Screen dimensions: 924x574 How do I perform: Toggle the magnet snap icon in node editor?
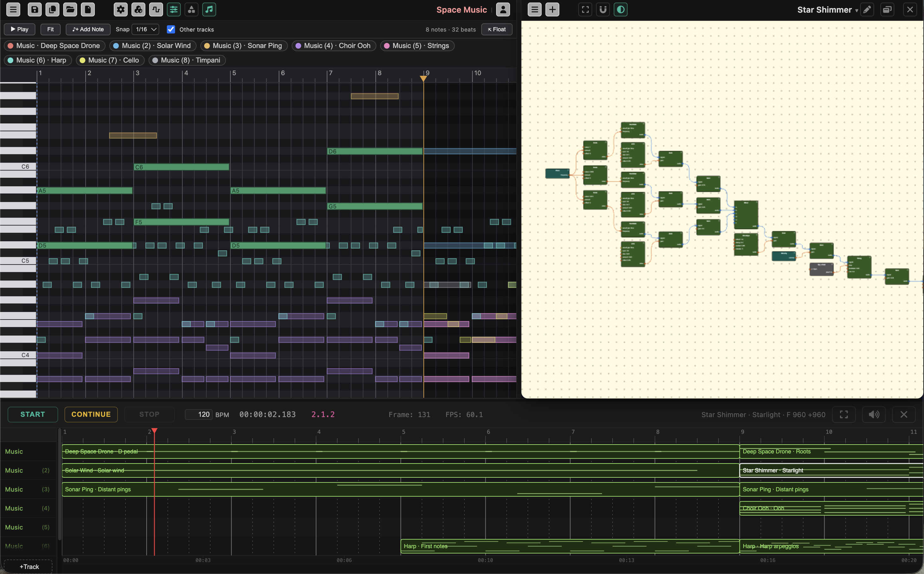point(603,9)
